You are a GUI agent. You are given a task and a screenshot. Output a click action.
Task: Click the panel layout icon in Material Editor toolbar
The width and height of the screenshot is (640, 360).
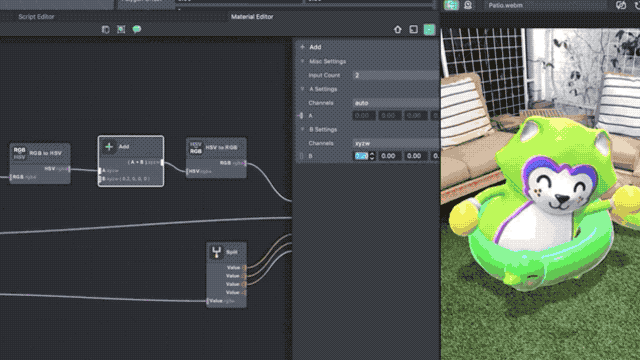point(106,29)
